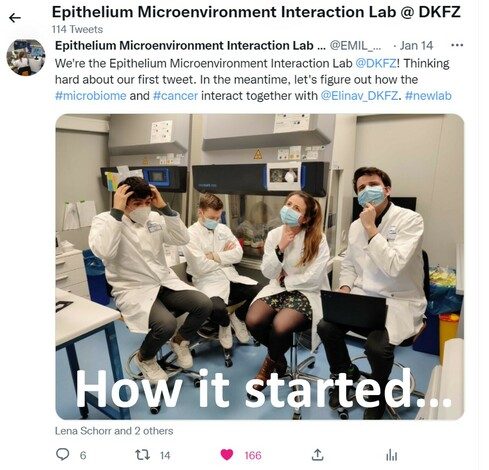This screenshot has height=470, width=489.
Task: Open the three-dot more options menu
Action: (x=457, y=45)
